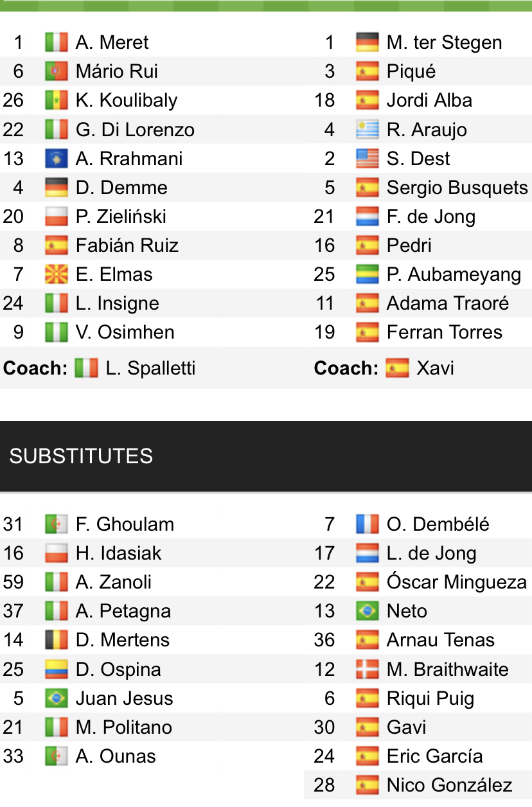Select Sergio Busquets from the lineup
Viewport: 532px width, 807px height.
tap(457, 188)
